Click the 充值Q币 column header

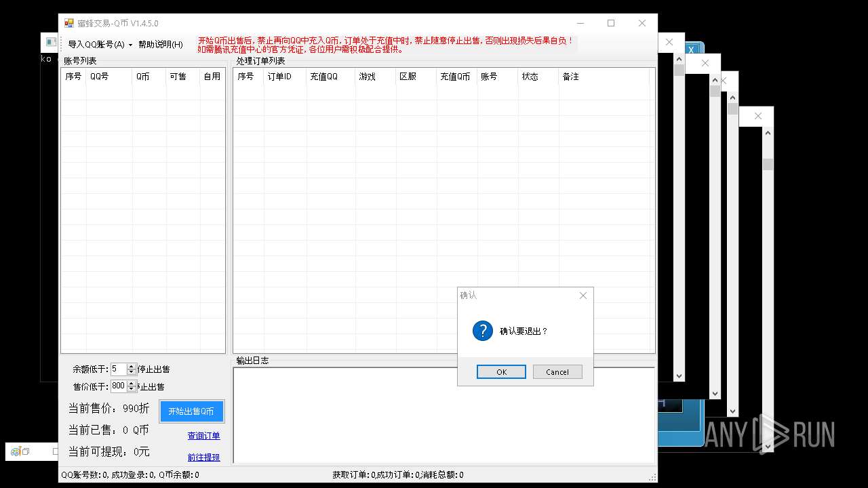pyautogui.click(x=457, y=77)
